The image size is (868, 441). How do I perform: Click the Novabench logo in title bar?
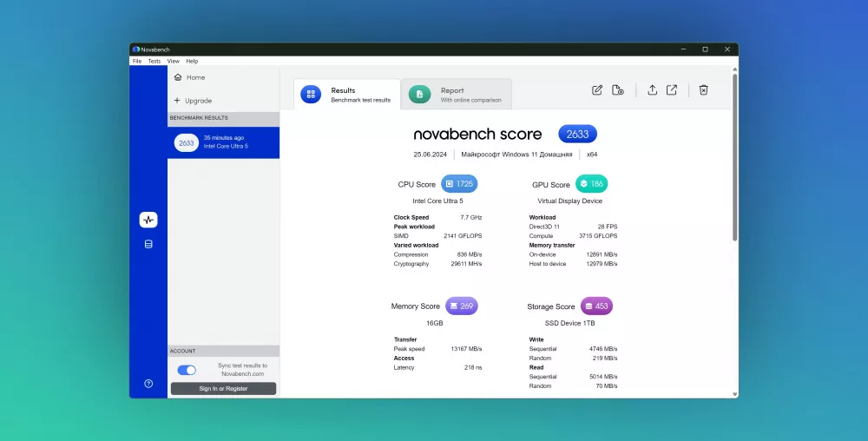click(135, 49)
